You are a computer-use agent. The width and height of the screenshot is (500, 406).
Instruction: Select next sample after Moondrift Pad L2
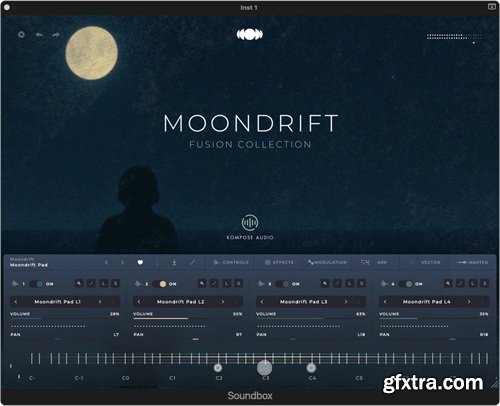[223, 302]
